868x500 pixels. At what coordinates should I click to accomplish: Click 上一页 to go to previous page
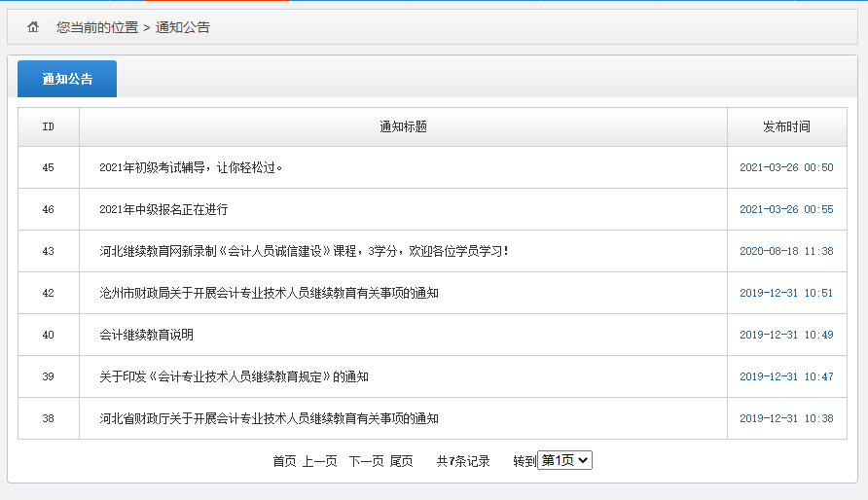319,461
